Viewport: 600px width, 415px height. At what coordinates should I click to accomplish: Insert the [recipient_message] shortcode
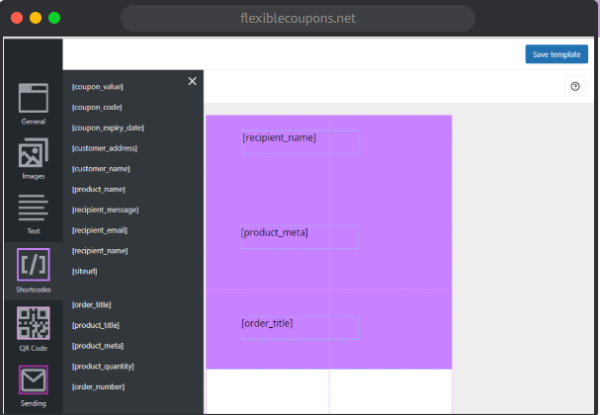[105, 210]
